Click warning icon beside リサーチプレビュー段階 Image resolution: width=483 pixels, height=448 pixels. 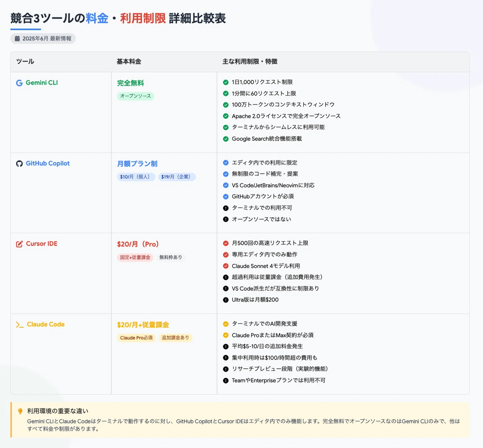pyautogui.click(x=226, y=369)
